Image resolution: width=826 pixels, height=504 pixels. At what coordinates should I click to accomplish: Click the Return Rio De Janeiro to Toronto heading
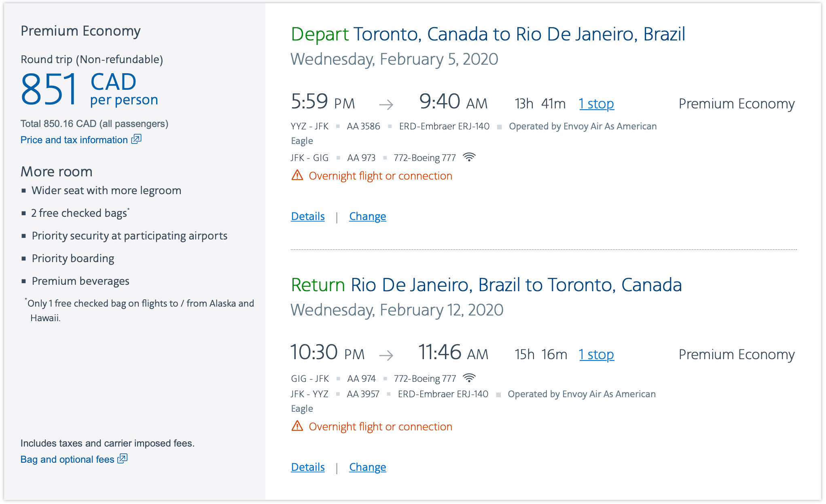[x=486, y=285]
